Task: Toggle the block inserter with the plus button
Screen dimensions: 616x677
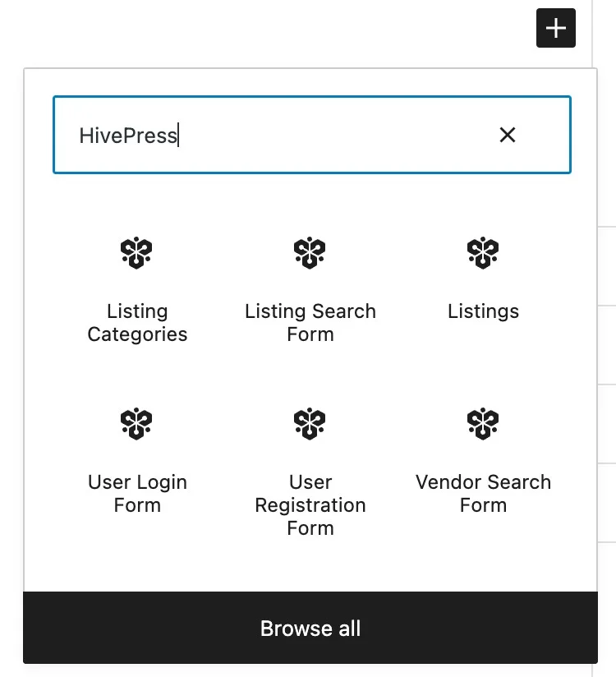Action: pyautogui.click(x=556, y=28)
